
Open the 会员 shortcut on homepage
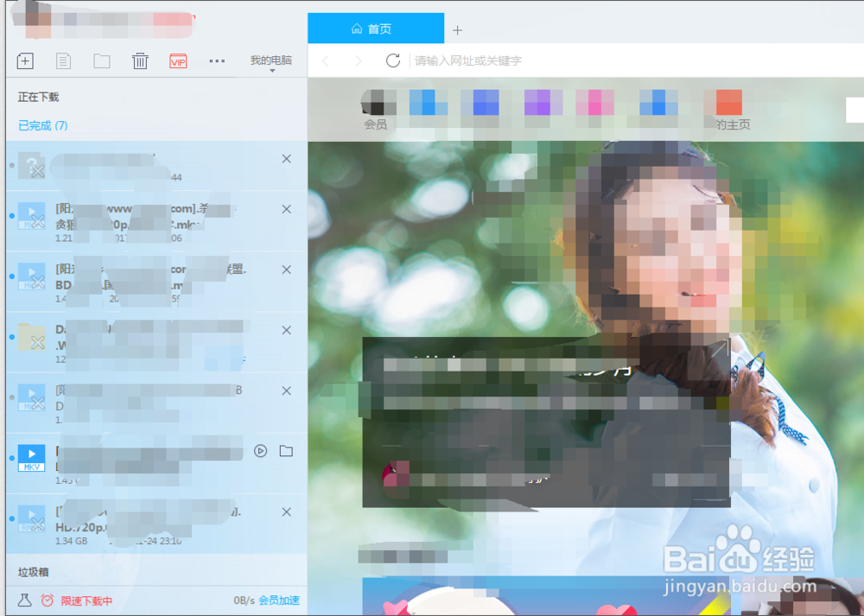click(x=378, y=109)
